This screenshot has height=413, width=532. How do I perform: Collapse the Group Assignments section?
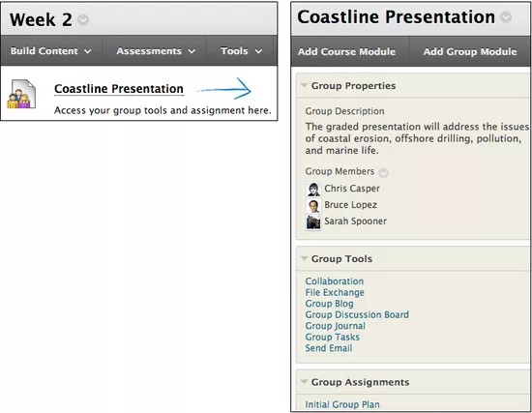click(x=304, y=382)
